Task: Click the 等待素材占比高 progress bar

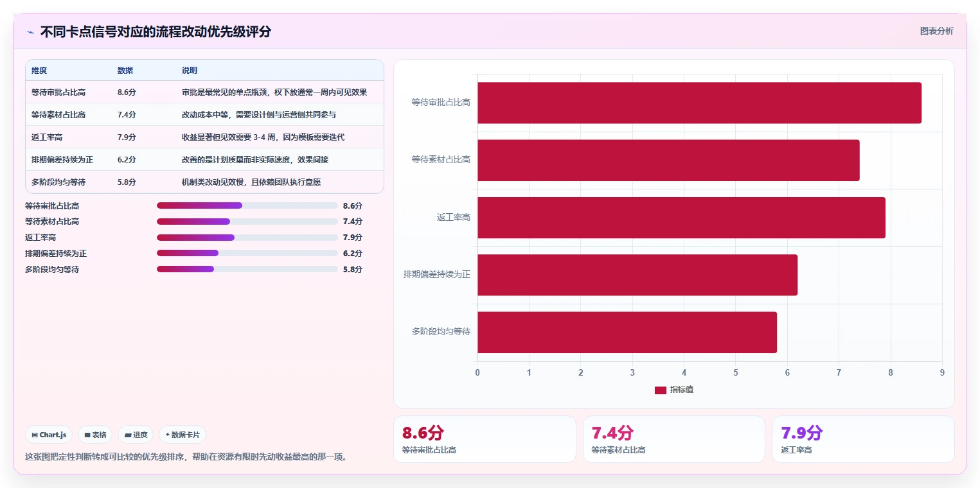Action: click(x=247, y=222)
